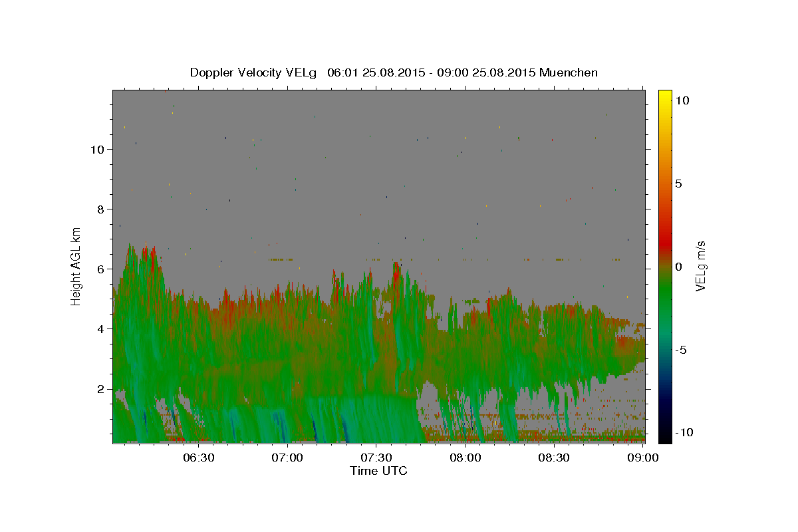Click the height axis label 10
Viewport: 798px width, 532px height.
pyautogui.click(x=96, y=149)
